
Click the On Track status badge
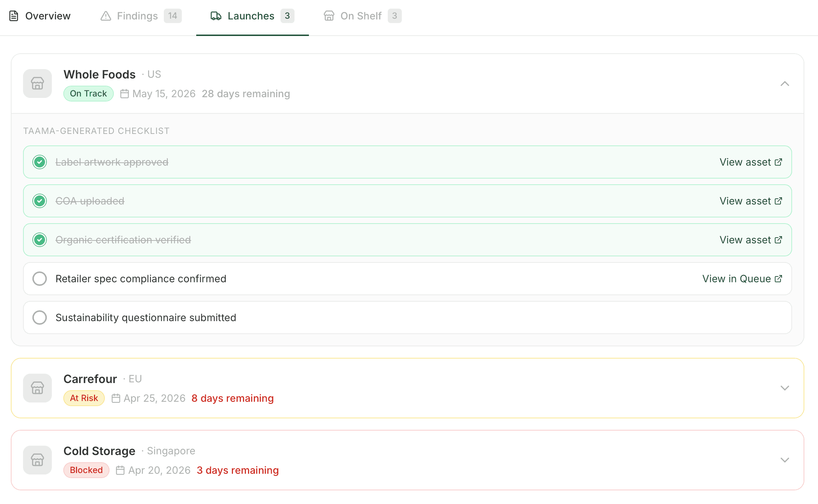[x=89, y=94]
